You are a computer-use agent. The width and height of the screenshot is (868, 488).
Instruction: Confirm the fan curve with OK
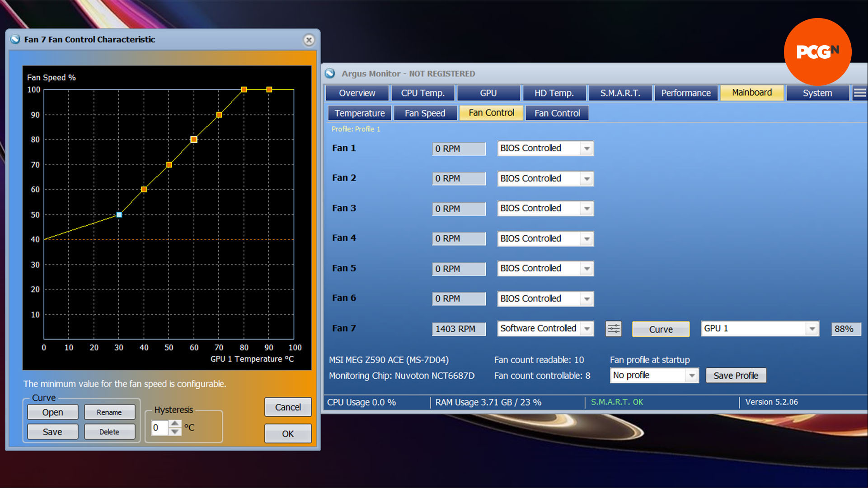click(288, 433)
